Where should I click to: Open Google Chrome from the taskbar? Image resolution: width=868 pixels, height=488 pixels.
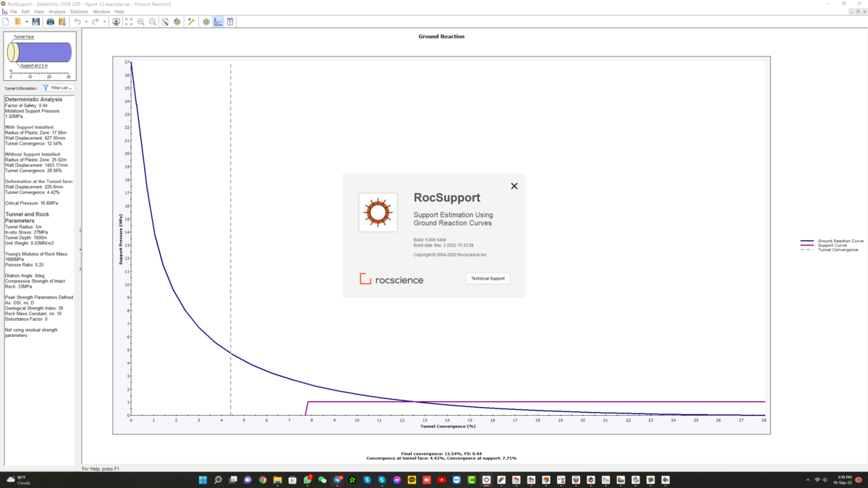(263, 479)
